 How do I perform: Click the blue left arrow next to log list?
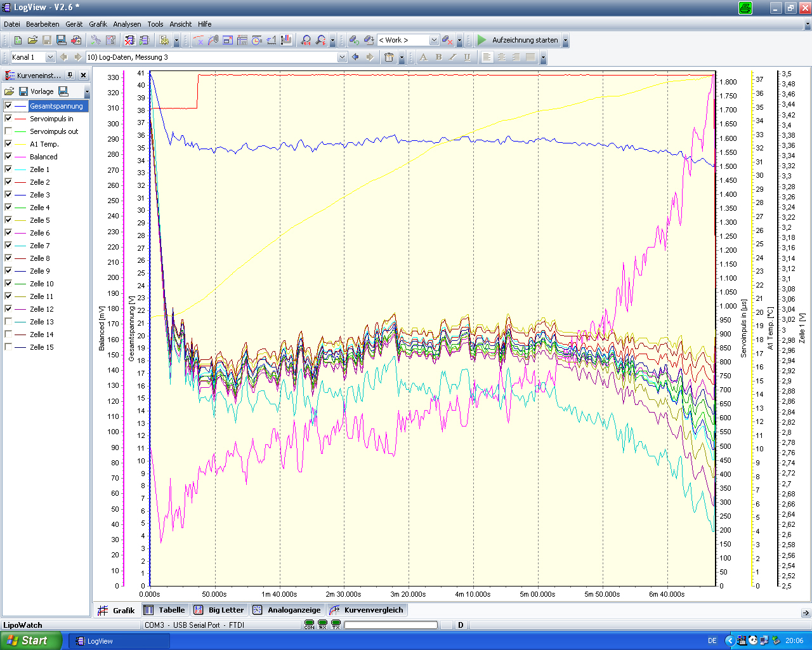point(355,57)
